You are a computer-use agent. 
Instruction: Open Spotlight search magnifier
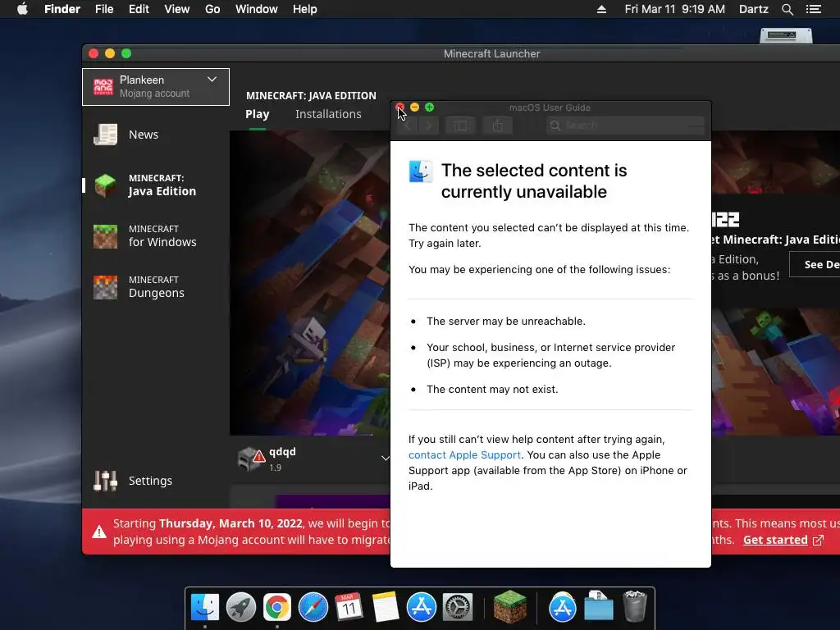(787, 9)
